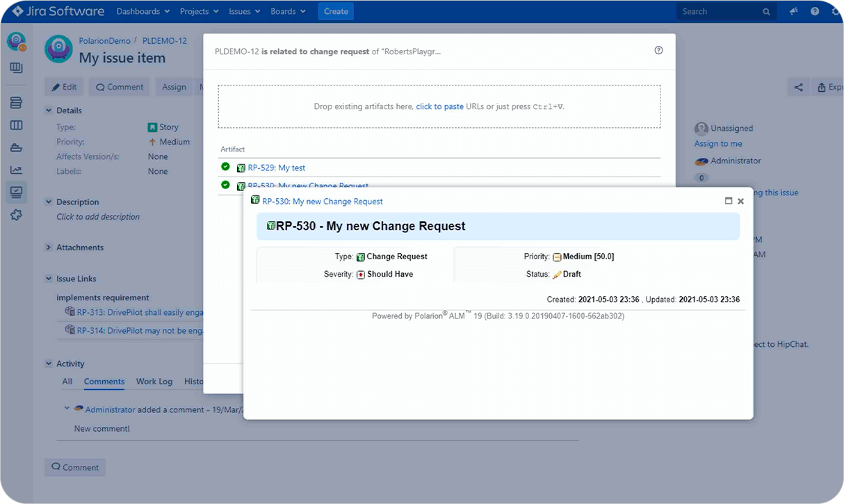Viewport: 844px width, 504px height.
Task: Open linked requirement RP-313
Action: (139, 312)
